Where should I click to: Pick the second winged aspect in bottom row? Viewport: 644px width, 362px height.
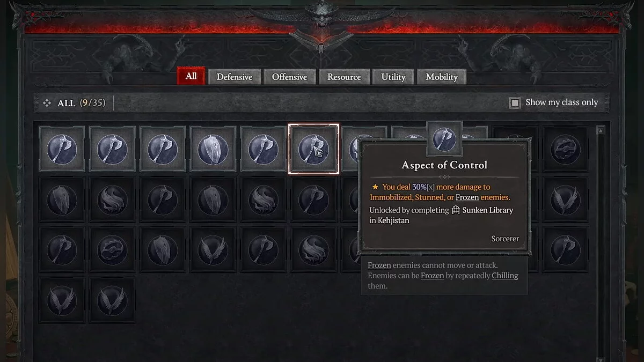pyautogui.click(x=112, y=300)
